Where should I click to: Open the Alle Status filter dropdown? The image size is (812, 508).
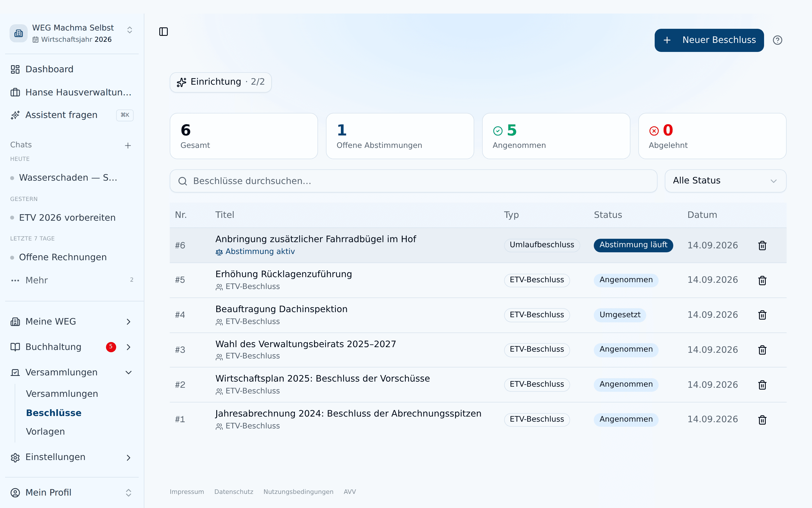pyautogui.click(x=725, y=181)
